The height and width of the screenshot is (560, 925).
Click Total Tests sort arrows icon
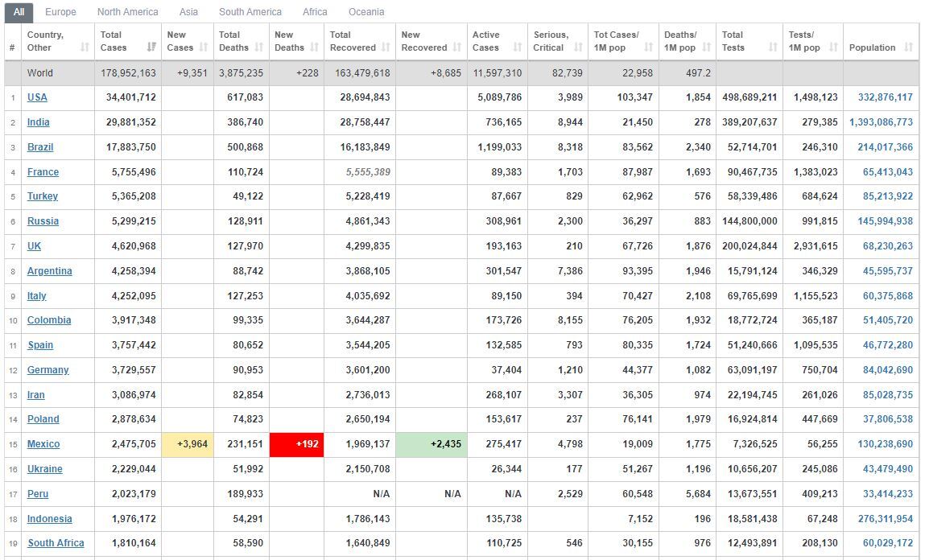click(774, 47)
